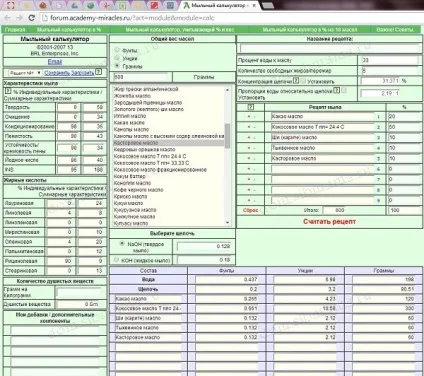Click plus sign for empty recipe row 8

[249, 190]
